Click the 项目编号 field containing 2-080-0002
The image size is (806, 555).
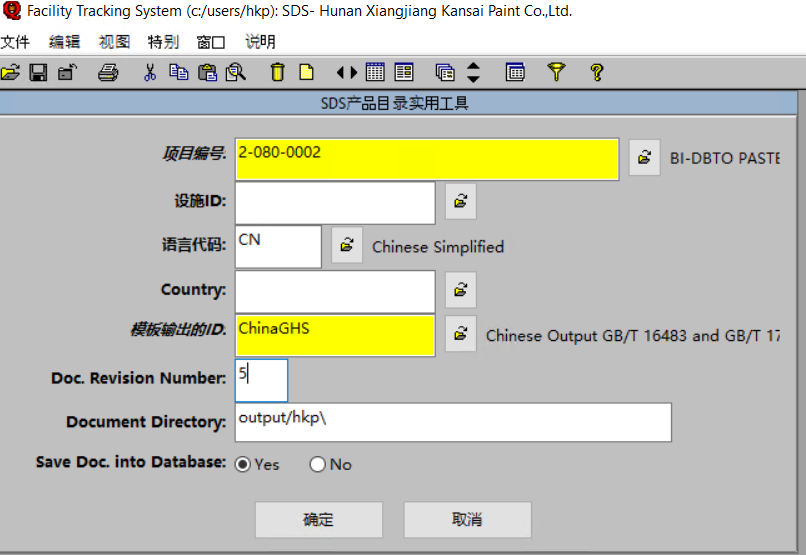coord(427,159)
